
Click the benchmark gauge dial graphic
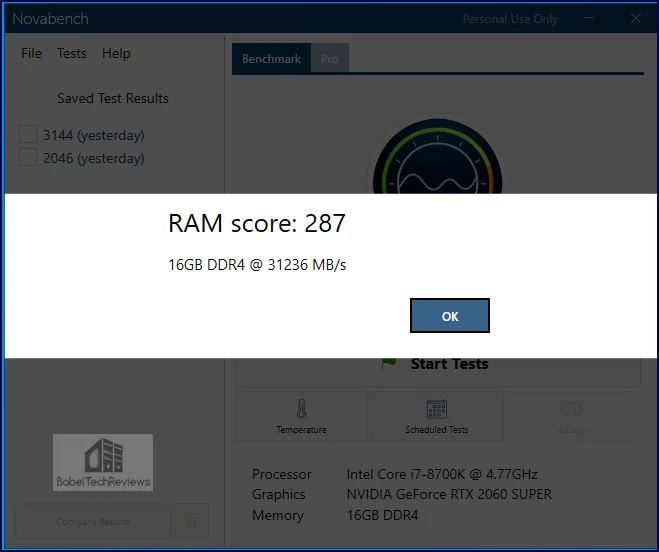tap(438, 158)
